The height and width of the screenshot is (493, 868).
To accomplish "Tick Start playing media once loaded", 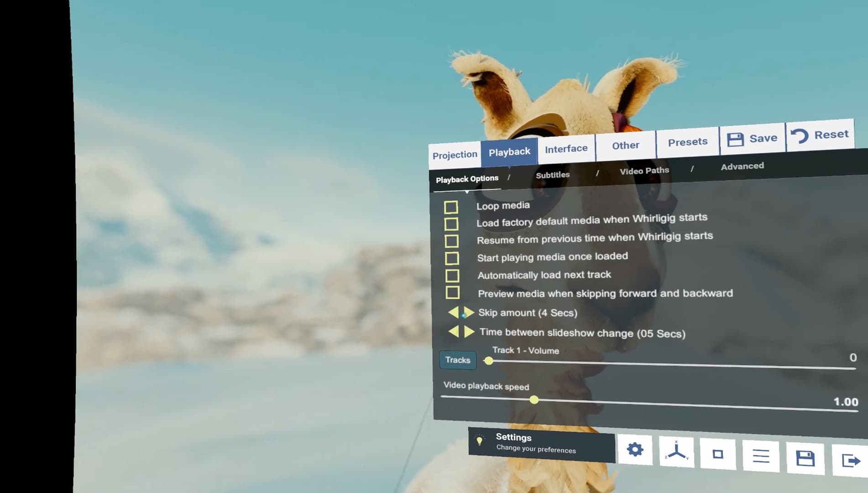I will coord(452,258).
